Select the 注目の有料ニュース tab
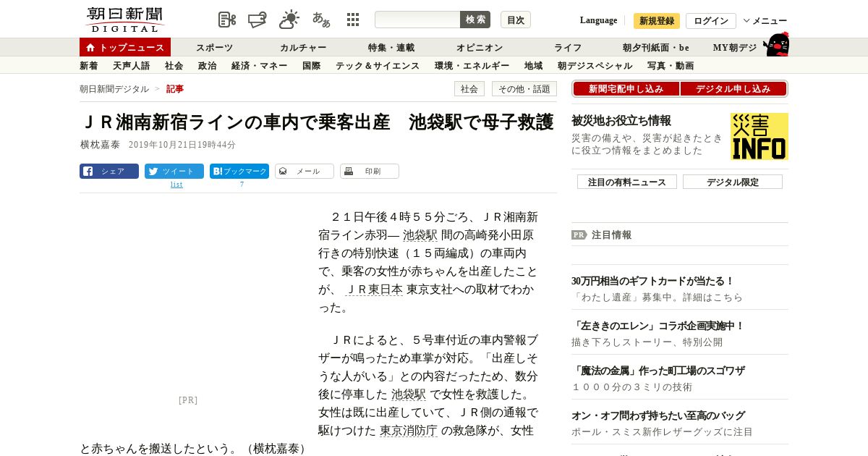This screenshot has width=868, height=456. (627, 182)
